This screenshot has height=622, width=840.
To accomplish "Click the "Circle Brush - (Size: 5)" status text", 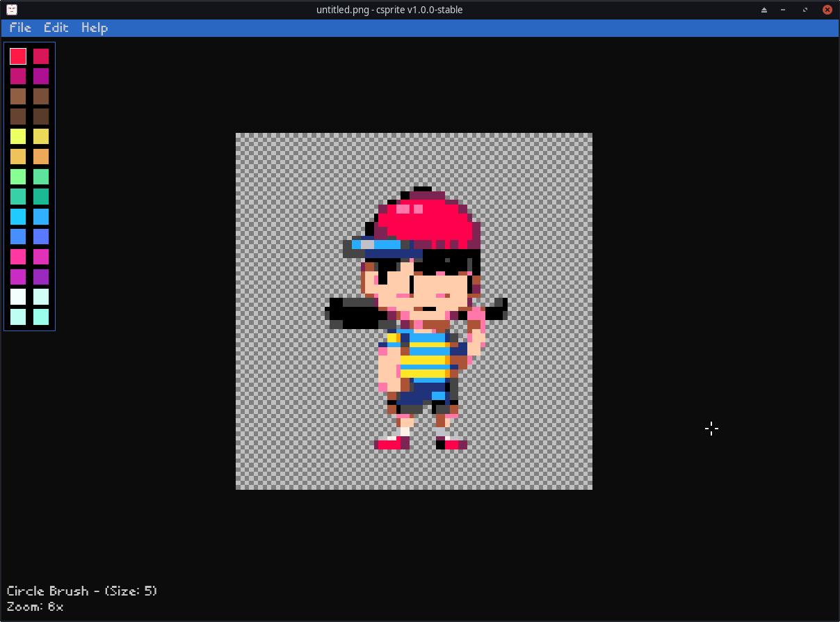I will pos(82,591).
